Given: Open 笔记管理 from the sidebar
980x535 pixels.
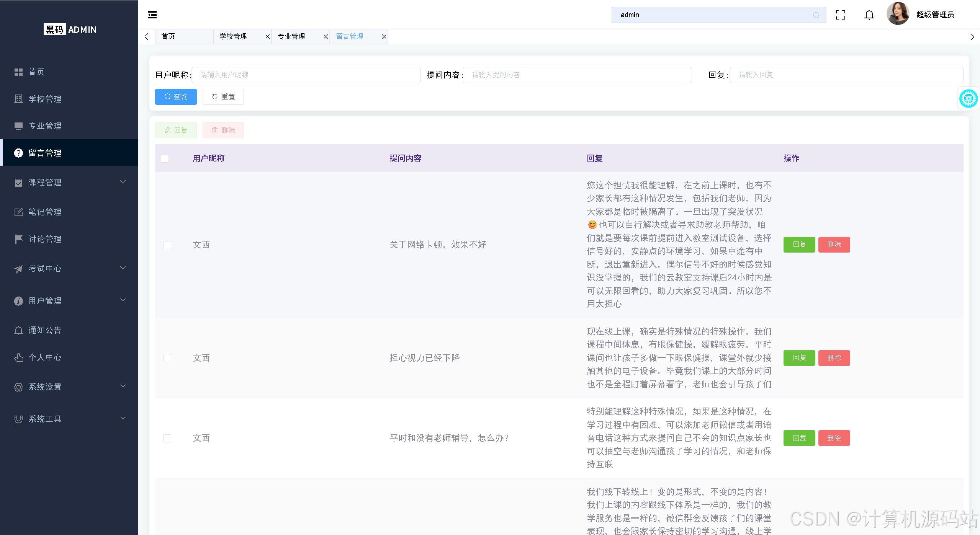Looking at the screenshot, I should point(45,212).
